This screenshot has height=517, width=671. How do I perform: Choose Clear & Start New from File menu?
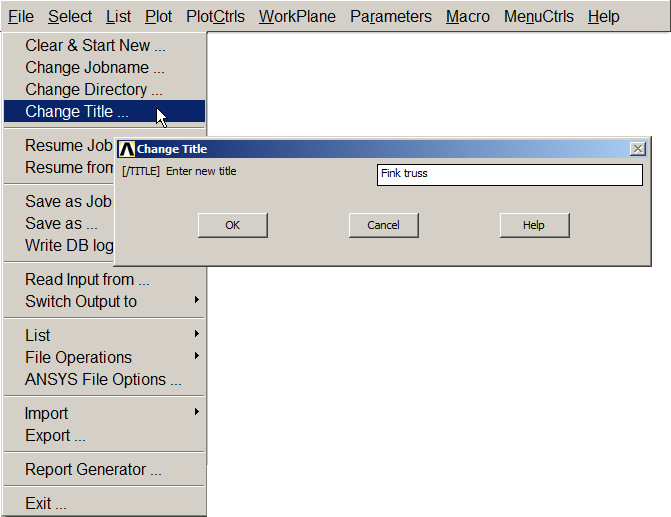(95, 46)
